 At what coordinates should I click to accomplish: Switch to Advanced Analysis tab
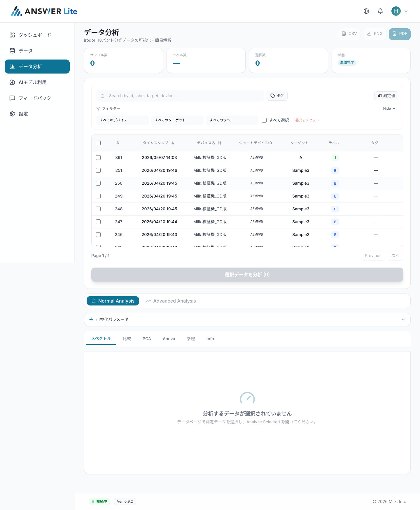pos(171,301)
